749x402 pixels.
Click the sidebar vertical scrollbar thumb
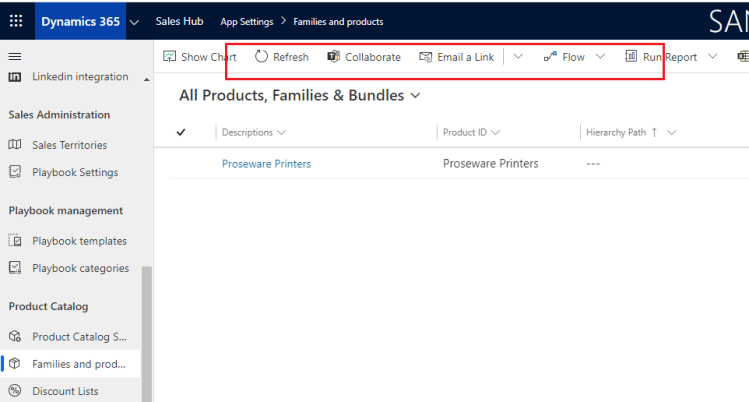point(147,334)
